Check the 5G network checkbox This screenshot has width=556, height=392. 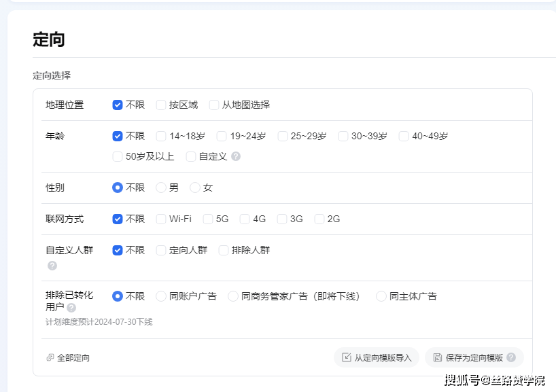point(208,219)
